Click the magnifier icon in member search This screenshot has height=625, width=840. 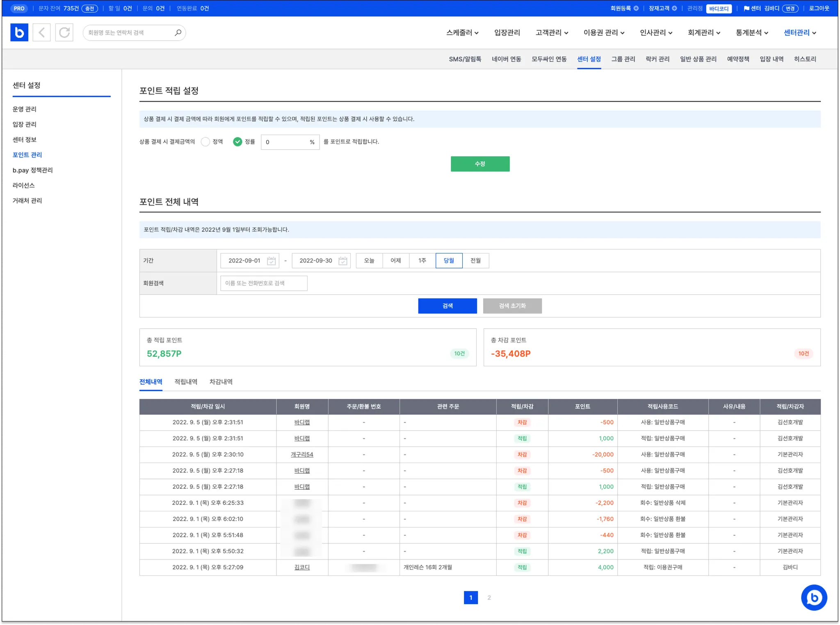178,32
